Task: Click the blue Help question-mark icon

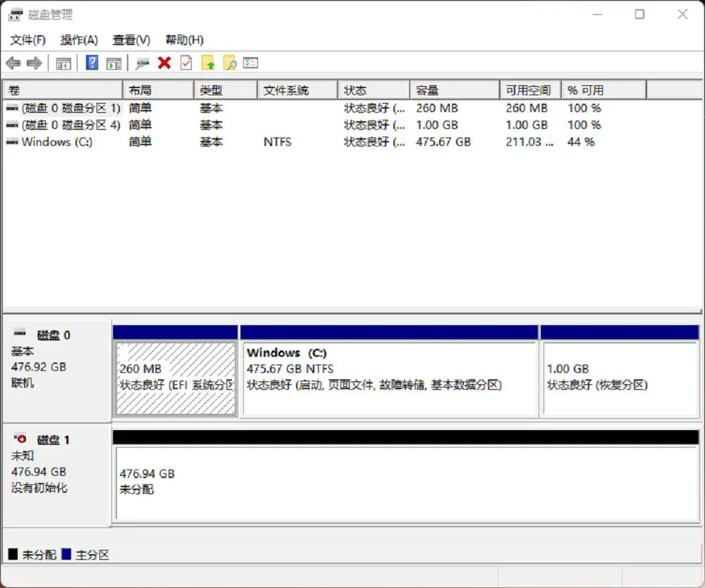Action: coord(92,63)
